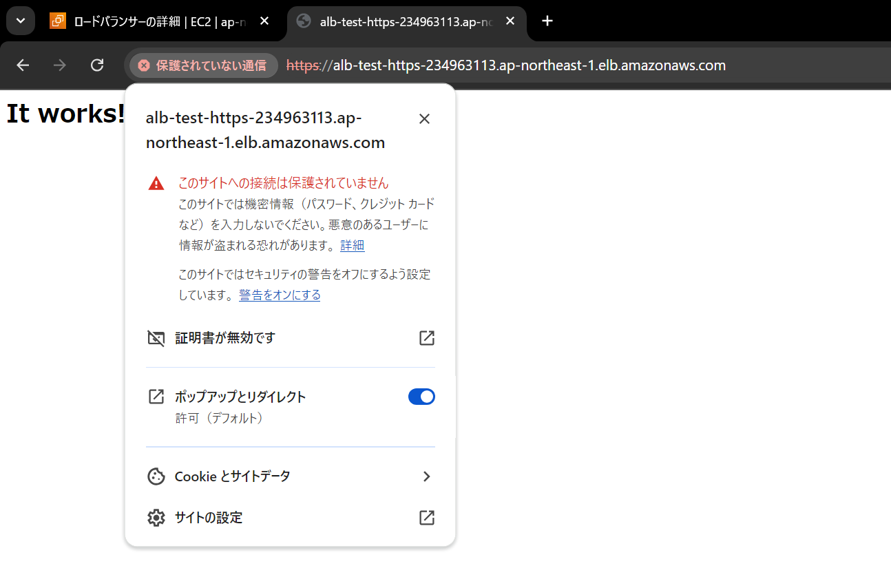Click the 許可（デフォルト） status text
This screenshot has width=891, height=588.
pos(220,418)
